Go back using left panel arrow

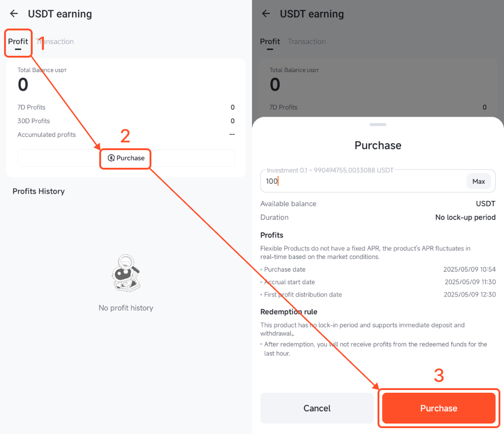(14, 14)
